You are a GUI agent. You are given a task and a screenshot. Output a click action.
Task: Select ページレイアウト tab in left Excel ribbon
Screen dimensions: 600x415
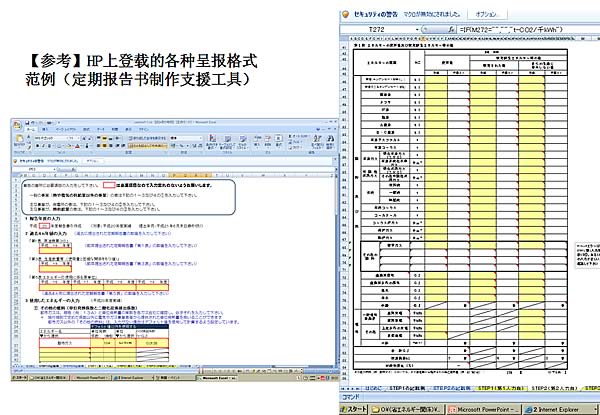65,129
